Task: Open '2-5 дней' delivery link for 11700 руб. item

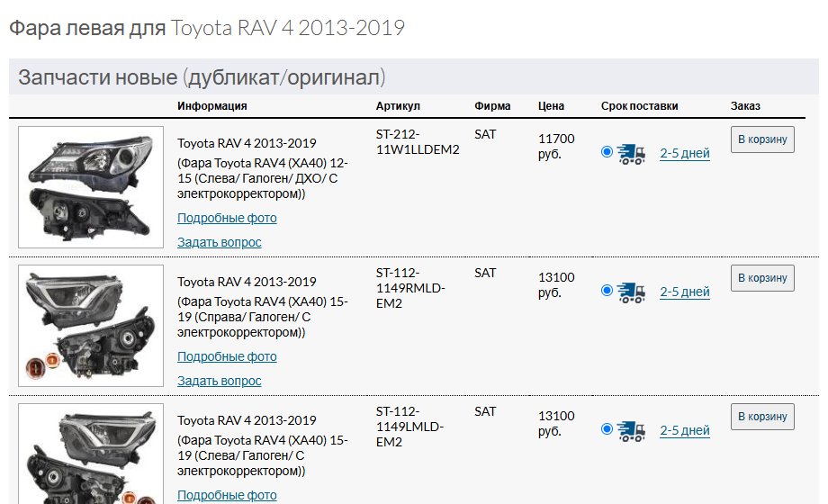Action: click(x=684, y=153)
